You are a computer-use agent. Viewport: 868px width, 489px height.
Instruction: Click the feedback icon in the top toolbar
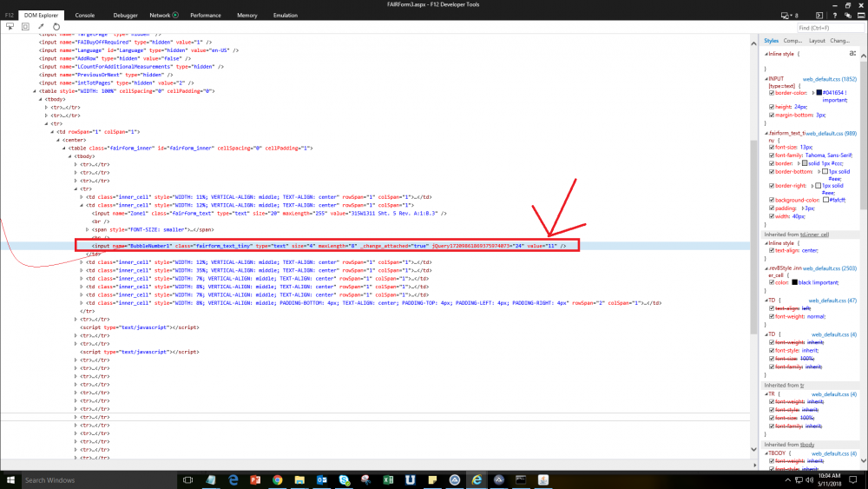847,16
